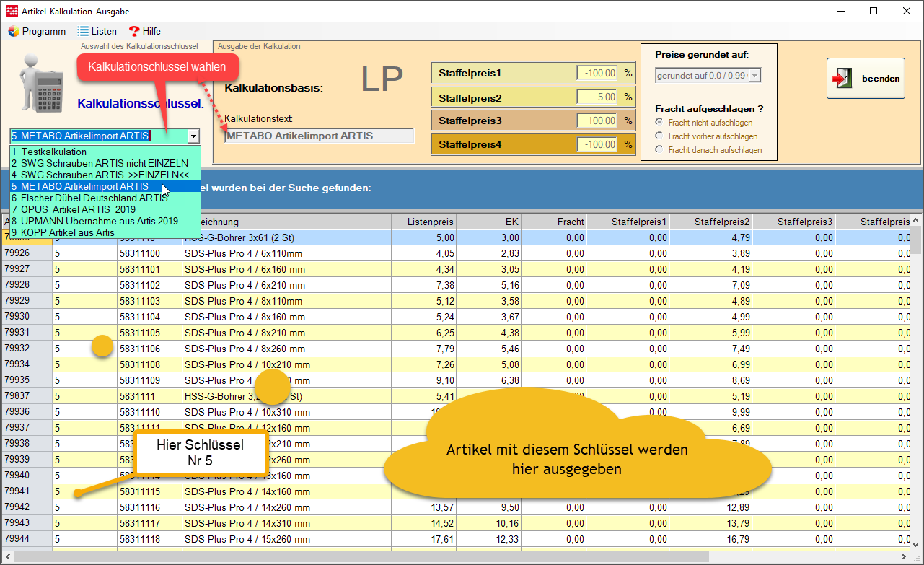Click the Kalkulationstext field
The image size is (924, 565).
(320, 136)
